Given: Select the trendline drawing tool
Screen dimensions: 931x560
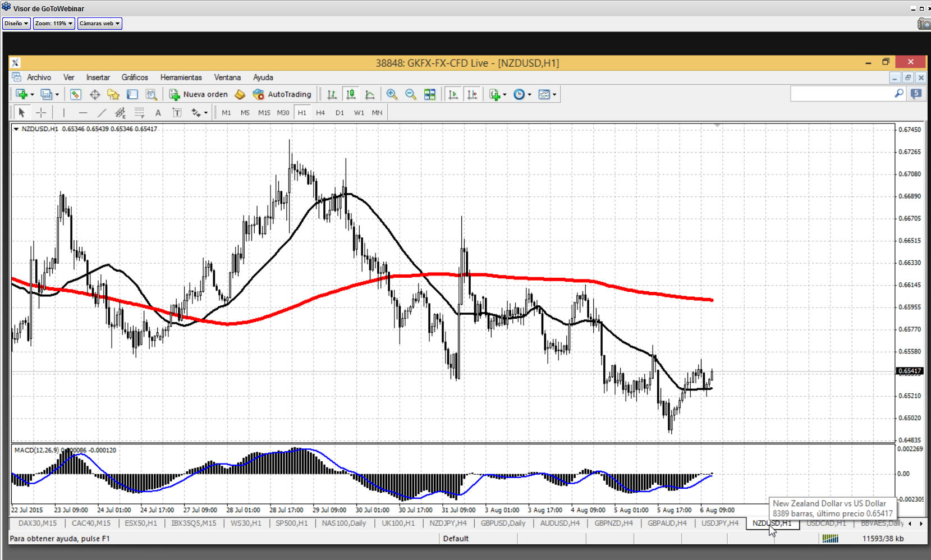Looking at the screenshot, I should pos(102,113).
